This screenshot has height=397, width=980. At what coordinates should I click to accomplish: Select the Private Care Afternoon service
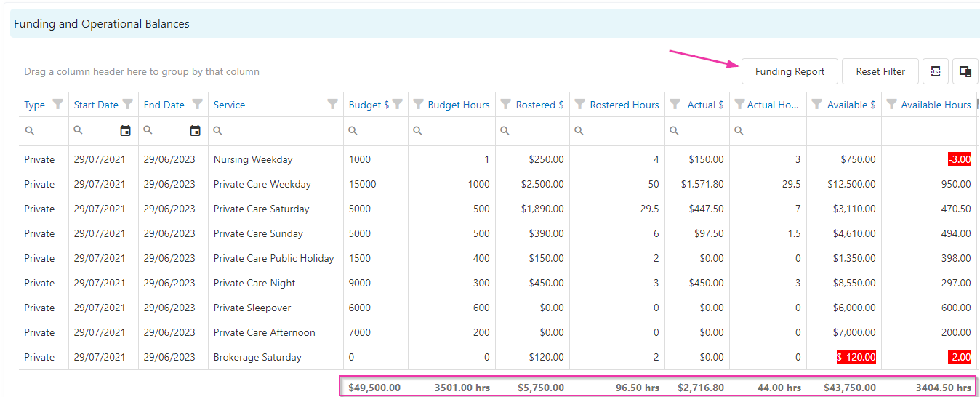coord(264,332)
